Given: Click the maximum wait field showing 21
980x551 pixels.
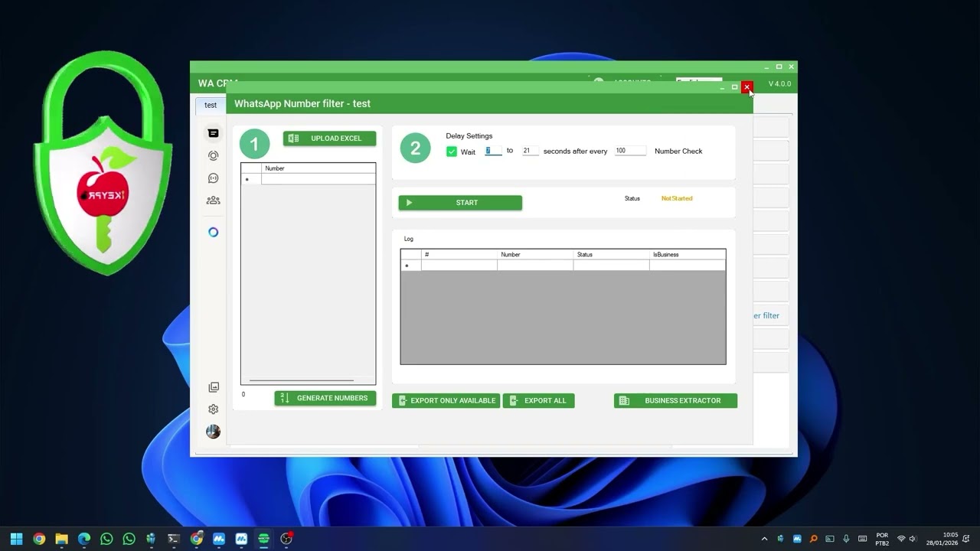Looking at the screenshot, I should point(530,151).
